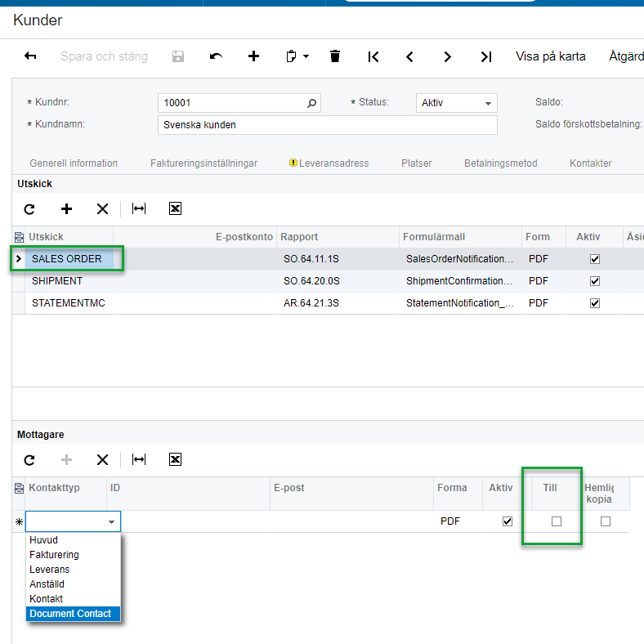Click the Kundnamn input field
The width and height of the screenshot is (644, 644).
point(327,125)
